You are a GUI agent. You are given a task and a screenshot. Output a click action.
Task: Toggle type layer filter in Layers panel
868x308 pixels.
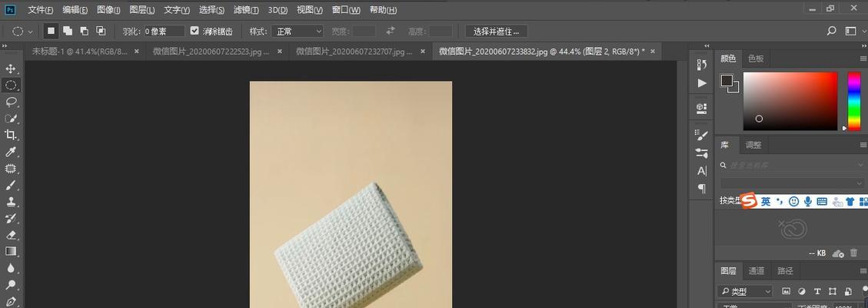816,291
